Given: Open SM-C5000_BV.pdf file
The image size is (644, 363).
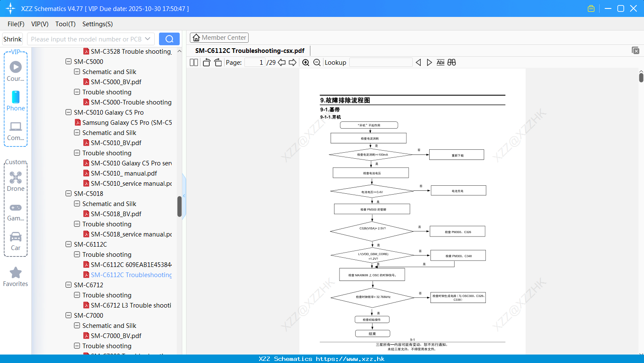Looking at the screenshot, I should click(x=116, y=82).
